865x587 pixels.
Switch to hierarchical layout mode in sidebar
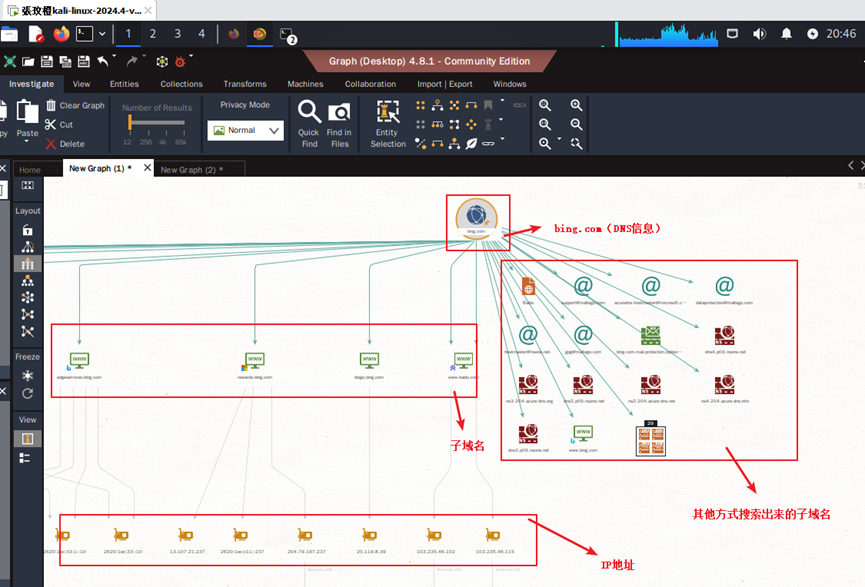pos(28,281)
